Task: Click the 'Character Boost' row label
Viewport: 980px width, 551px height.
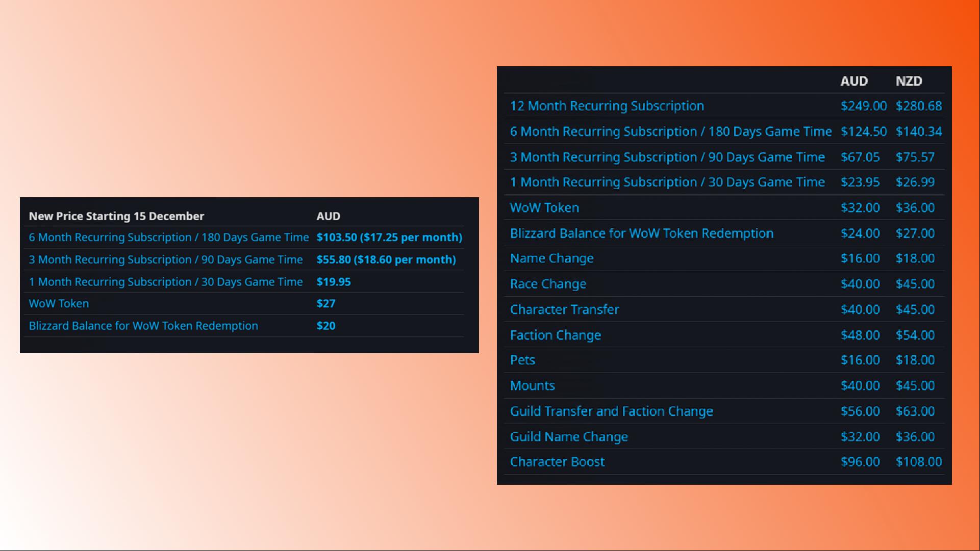Action: [557, 462]
